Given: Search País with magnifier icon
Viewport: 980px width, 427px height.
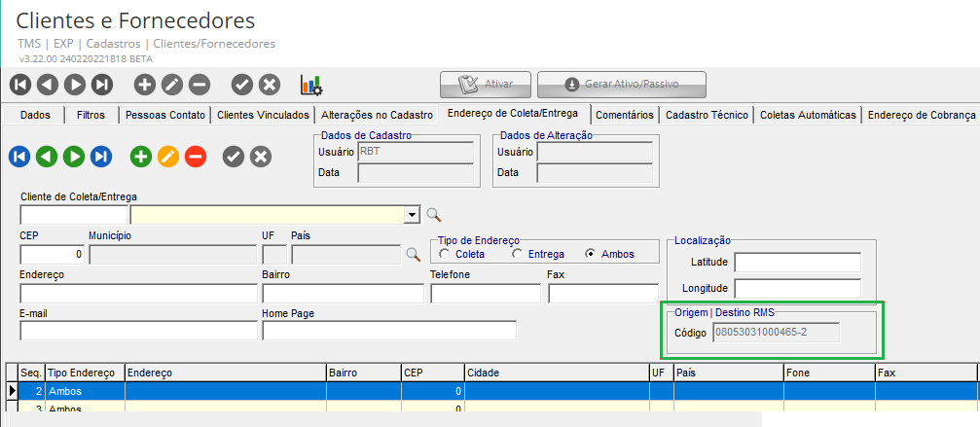Looking at the screenshot, I should pos(414,254).
